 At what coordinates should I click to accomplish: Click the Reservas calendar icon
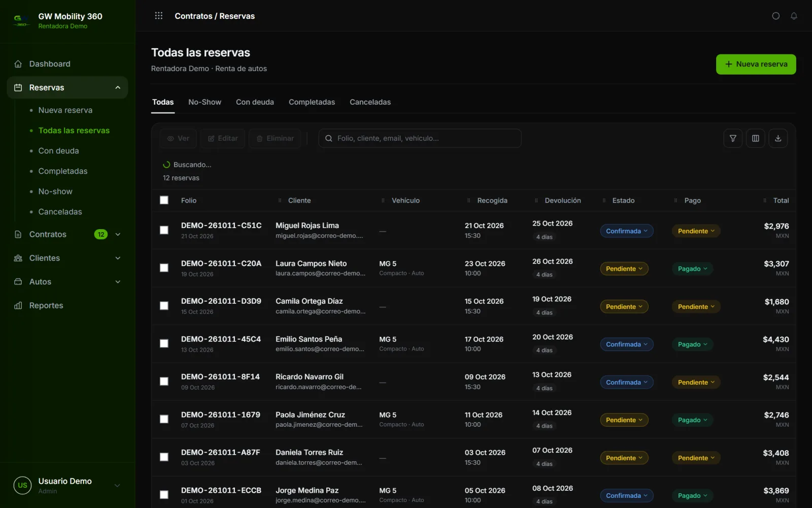(x=18, y=87)
